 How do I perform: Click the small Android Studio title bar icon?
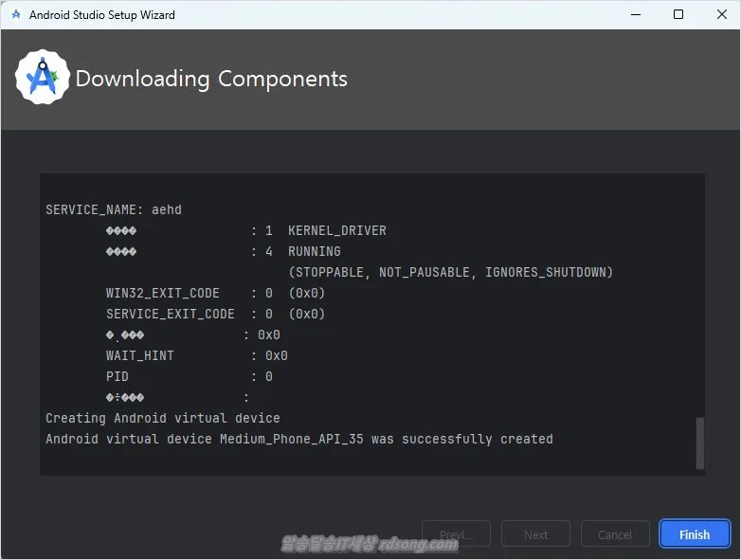16,15
